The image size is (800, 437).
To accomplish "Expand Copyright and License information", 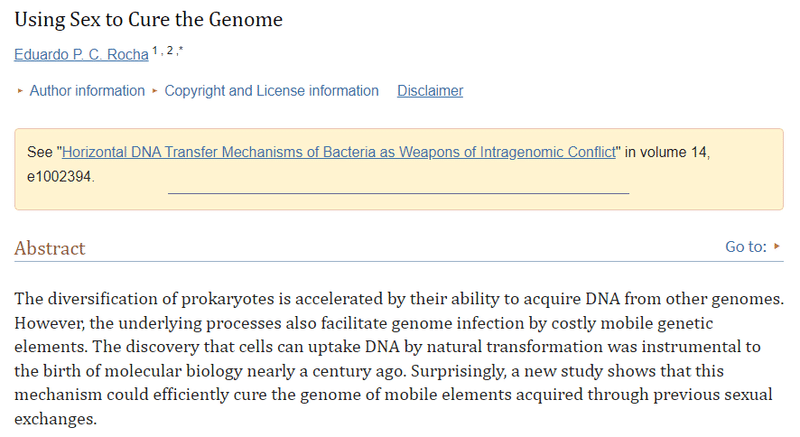I will click(271, 91).
